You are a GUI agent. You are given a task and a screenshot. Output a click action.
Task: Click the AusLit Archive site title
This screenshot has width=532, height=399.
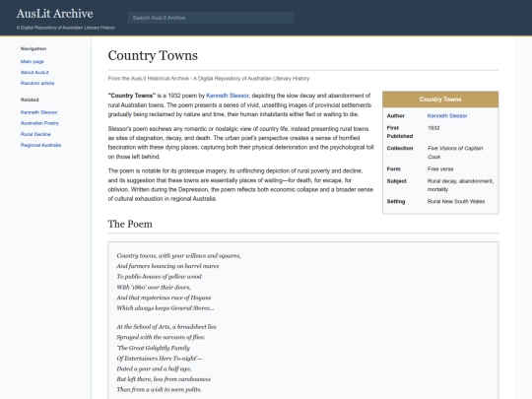pyautogui.click(x=54, y=14)
